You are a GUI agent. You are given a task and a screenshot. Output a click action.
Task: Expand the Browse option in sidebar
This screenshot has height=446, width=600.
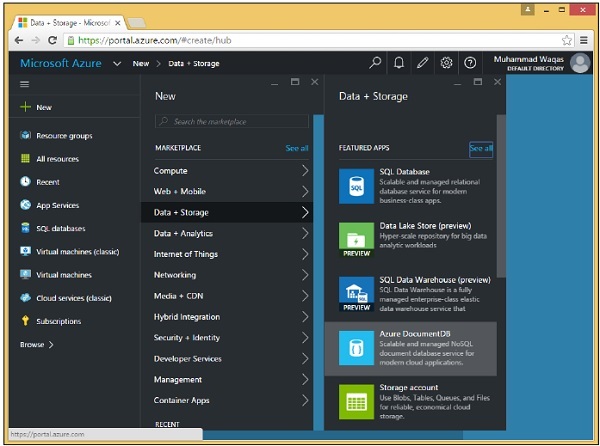[x=37, y=344]
